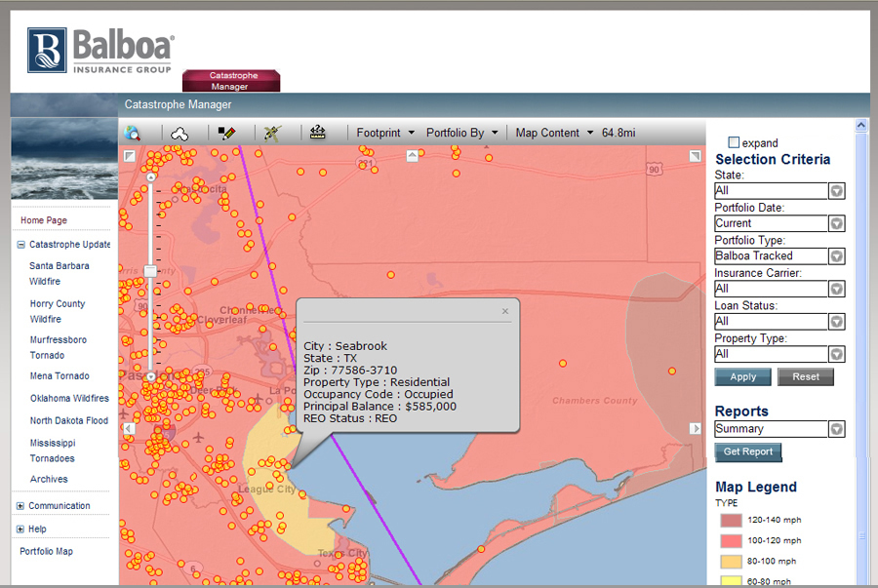Viewport: 878px width, 588px height.
Task: Click the map top-left corner arrow
Action: point(130,156)
